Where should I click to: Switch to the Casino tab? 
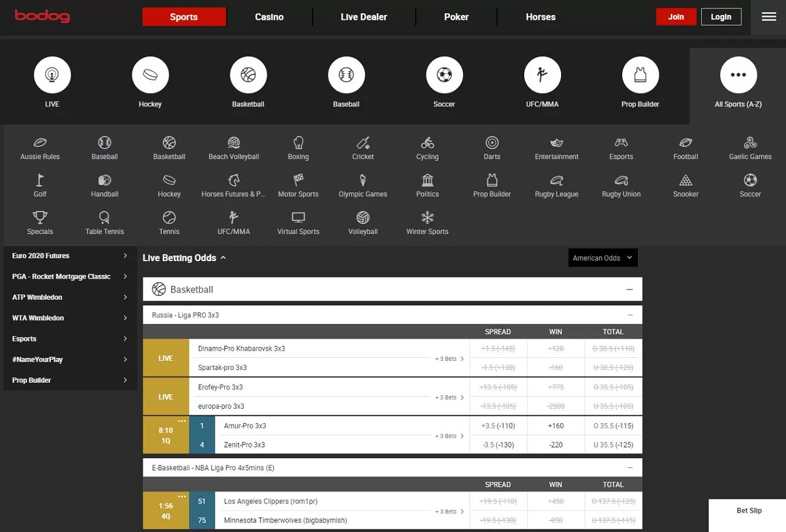click(269, 17)
